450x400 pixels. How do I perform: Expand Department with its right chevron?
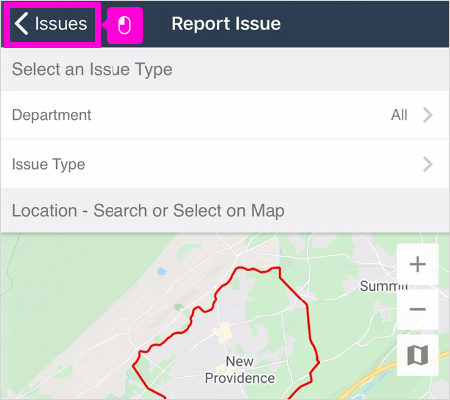pyautogui.click(x=428, y=115)
